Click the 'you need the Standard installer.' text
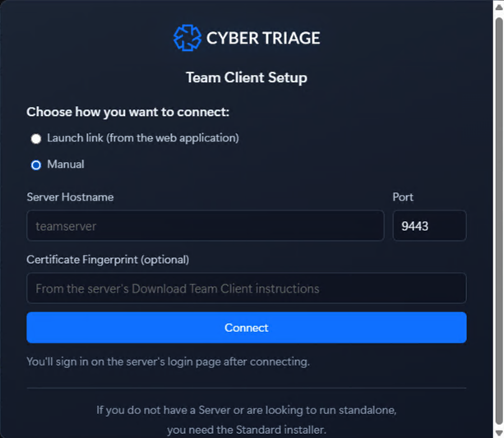This screenshot has width=504, height=438. [x=247, y=430]
